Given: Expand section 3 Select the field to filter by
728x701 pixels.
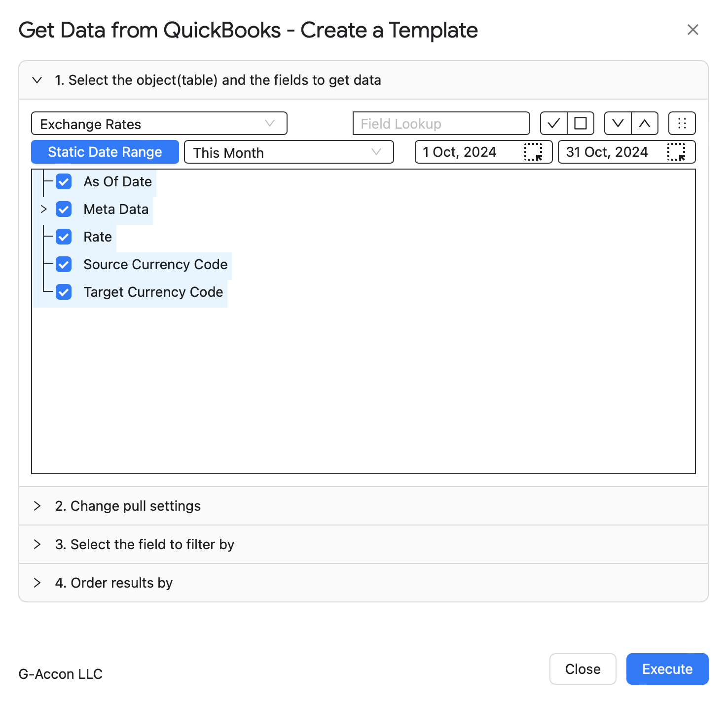Looking at the screenshot, I should click(x=364, y=544).
